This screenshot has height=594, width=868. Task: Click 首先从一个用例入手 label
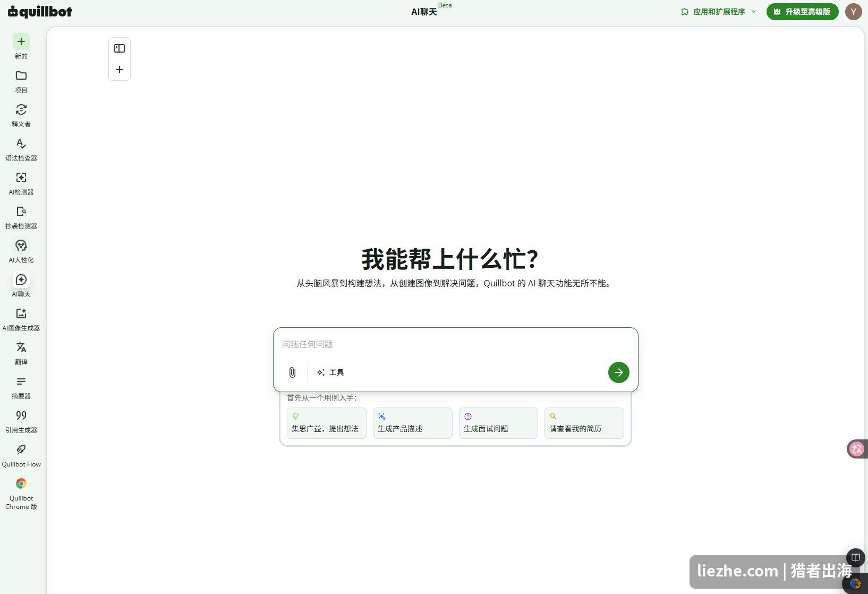(322, 398)
